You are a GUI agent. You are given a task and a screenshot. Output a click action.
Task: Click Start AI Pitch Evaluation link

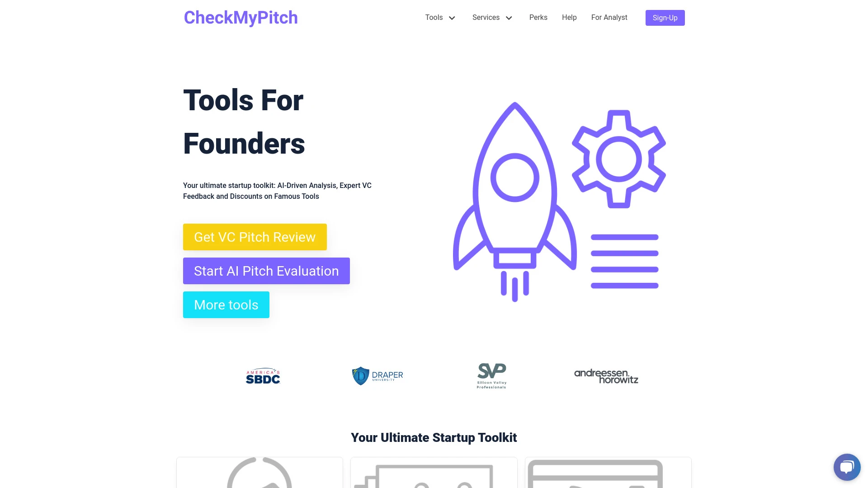tap(266, 271)
